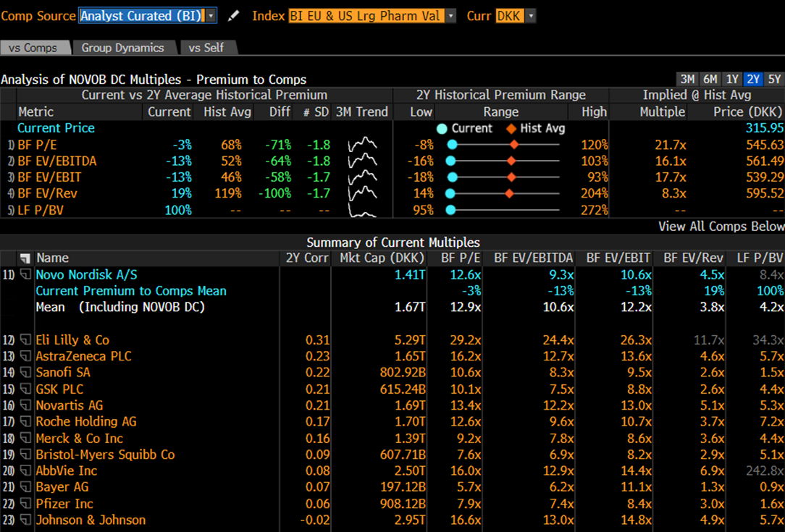Click the row icon beside Johnson & Johnson
The image size is (785, 532).
25,520
